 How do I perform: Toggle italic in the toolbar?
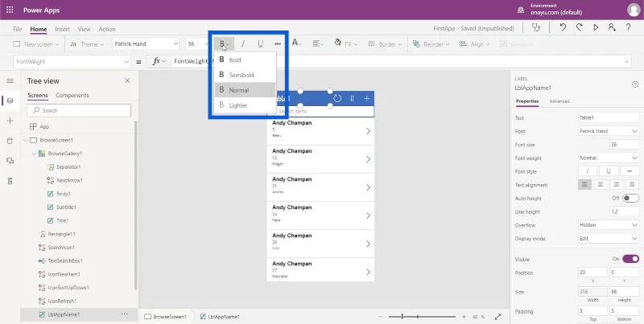click(x=243, y=44)
